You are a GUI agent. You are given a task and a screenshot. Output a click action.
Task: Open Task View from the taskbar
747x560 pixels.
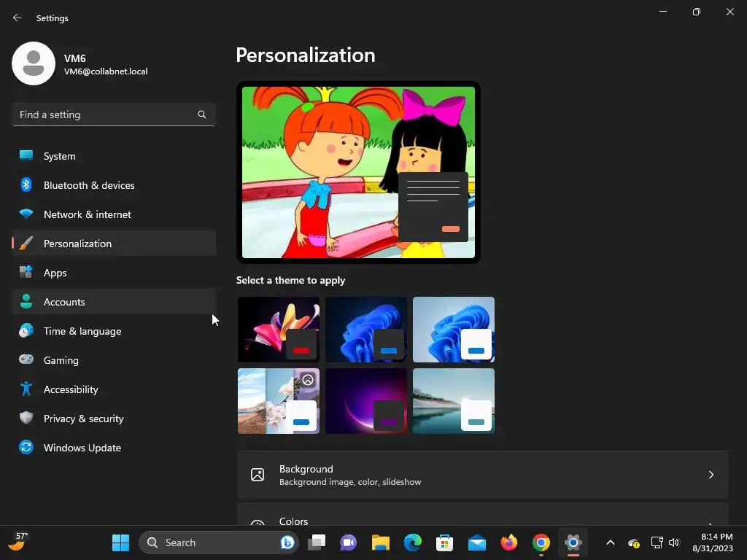(x=317, y=542)
